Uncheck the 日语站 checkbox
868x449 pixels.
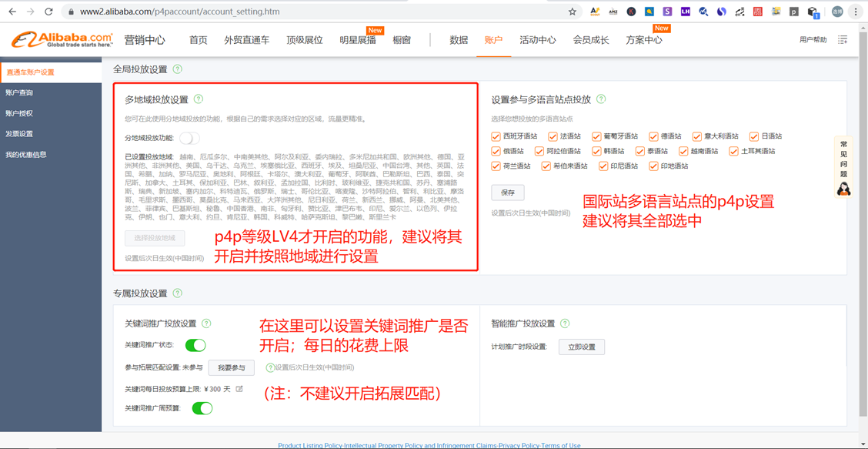754,136
